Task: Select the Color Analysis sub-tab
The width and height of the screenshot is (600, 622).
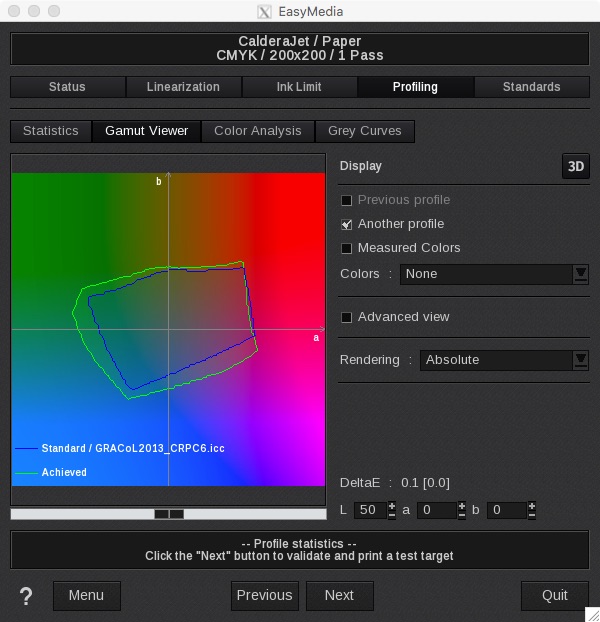Action: (x=257, y=131)
